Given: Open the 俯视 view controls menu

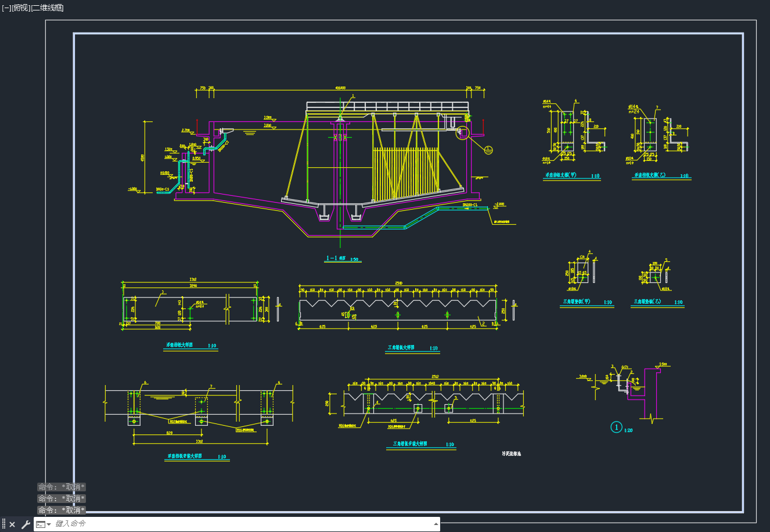Looking at the screenshot, I should [x=21, y=8].
